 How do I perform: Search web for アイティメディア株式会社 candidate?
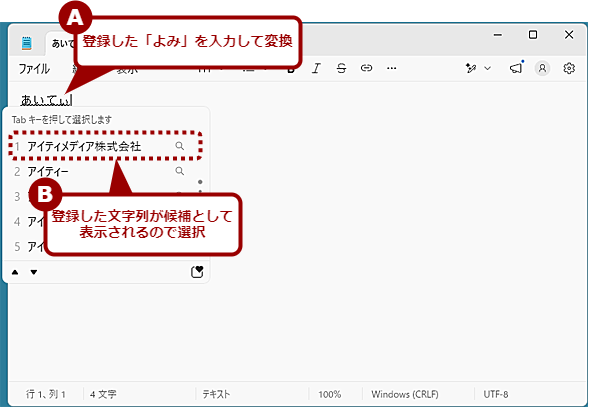click(180, 146)
